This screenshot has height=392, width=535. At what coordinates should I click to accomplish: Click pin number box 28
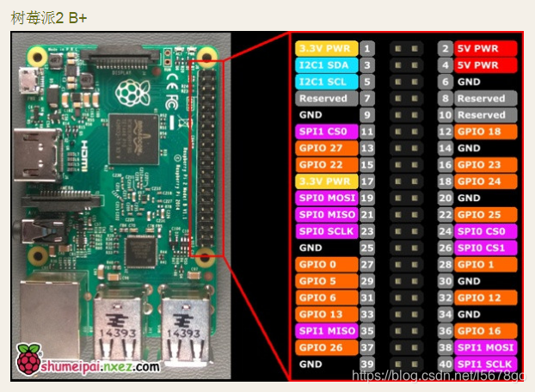tap(446, 265)
